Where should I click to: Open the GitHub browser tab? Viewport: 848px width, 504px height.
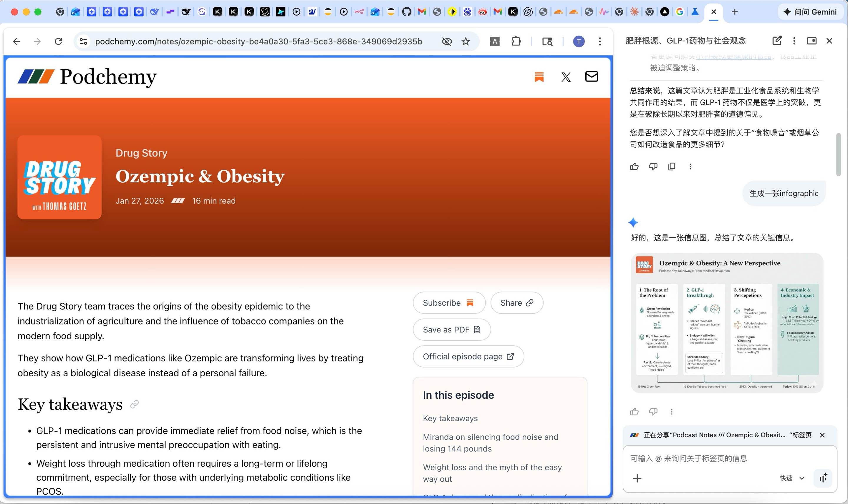point(407,12)
